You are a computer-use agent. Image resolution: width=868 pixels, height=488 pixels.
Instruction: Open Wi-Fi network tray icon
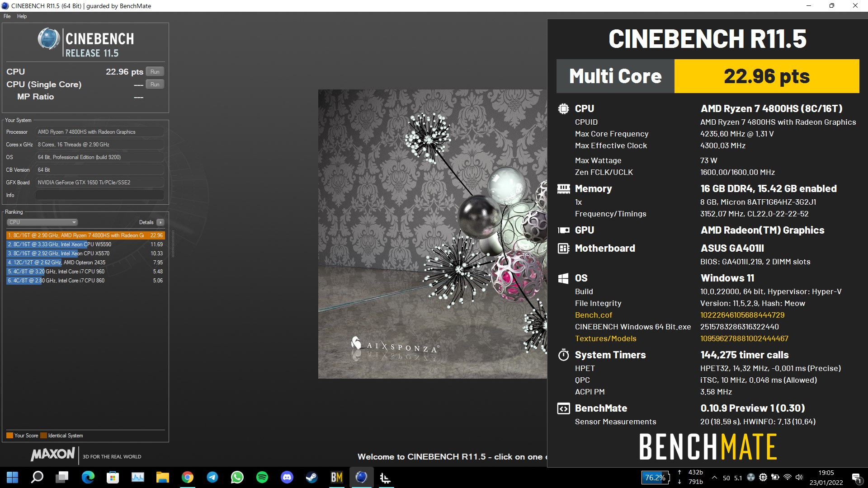pos(788,478)
